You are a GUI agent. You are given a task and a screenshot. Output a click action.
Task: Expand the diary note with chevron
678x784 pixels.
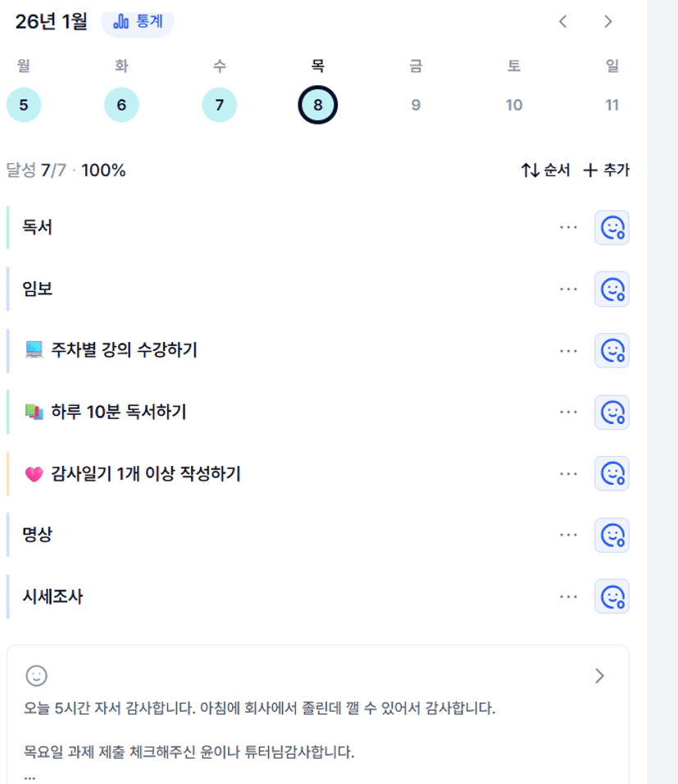coord(599,676)
